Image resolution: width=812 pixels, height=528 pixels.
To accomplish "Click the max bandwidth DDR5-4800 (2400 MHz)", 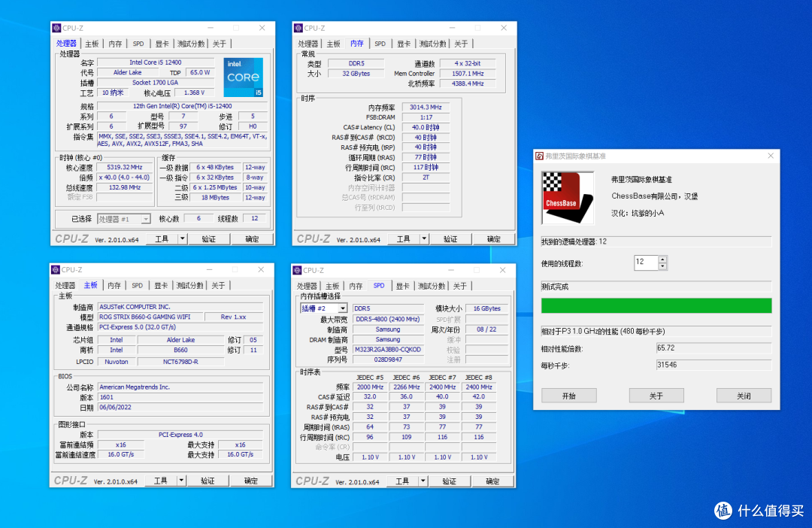I will coord(388,320).
